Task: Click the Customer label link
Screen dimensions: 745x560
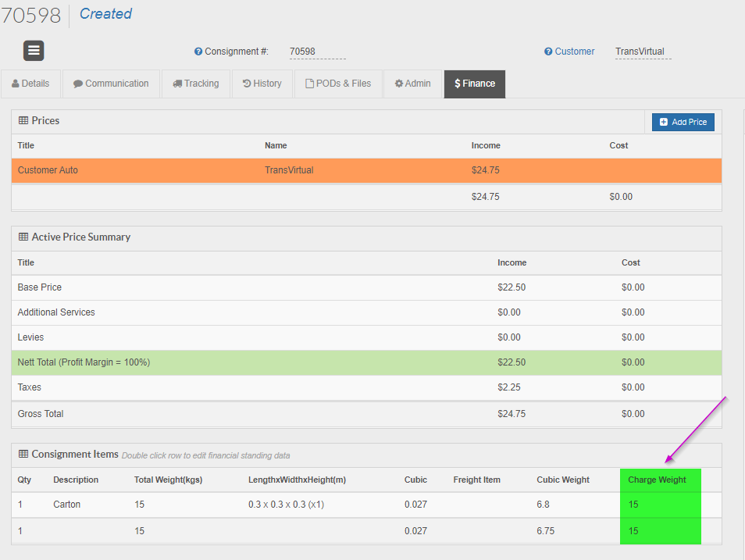Action: point(575,52)
